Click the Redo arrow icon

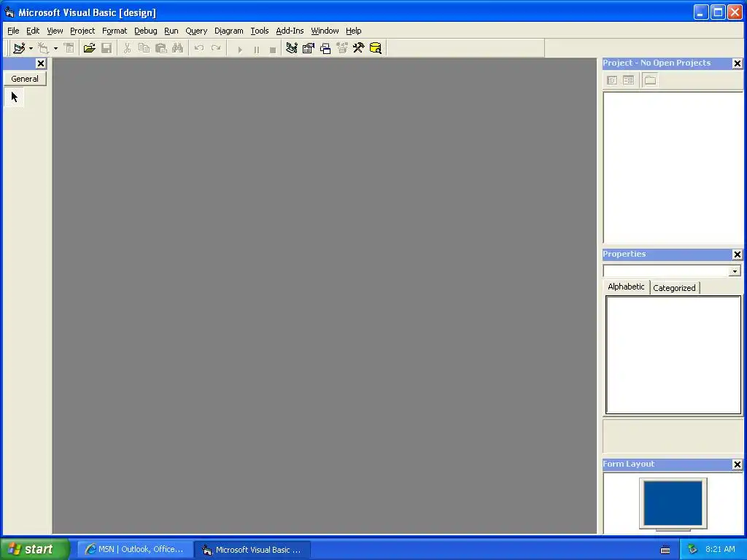[x=216, y=48]
